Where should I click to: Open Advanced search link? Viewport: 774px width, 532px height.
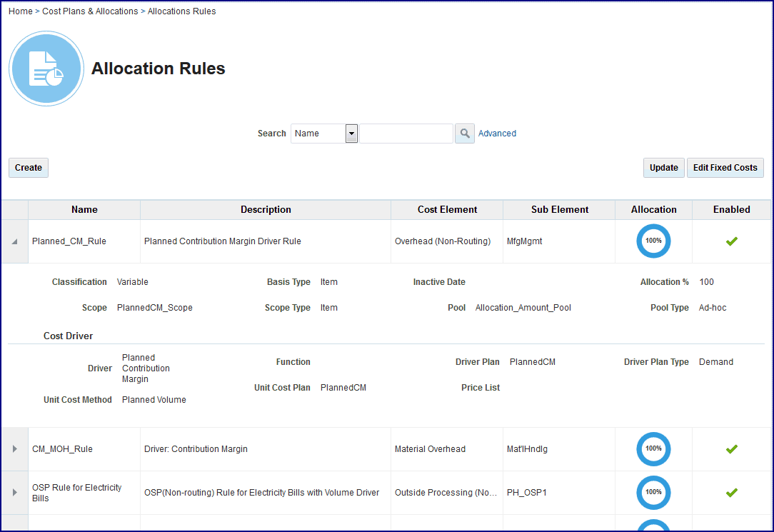click(497, 134)
